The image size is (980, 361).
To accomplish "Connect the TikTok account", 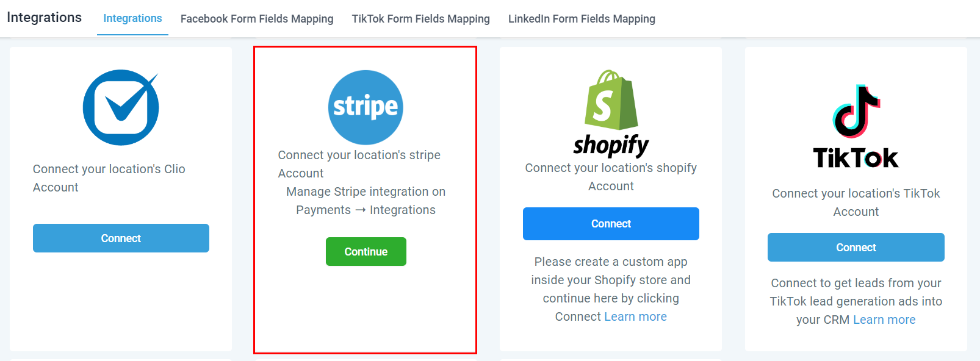I will [x=856, y=247].
